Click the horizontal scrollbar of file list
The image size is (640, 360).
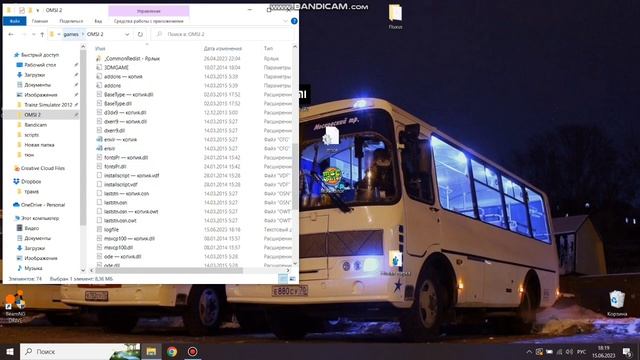pyautogui.click(x=169, y=270)
